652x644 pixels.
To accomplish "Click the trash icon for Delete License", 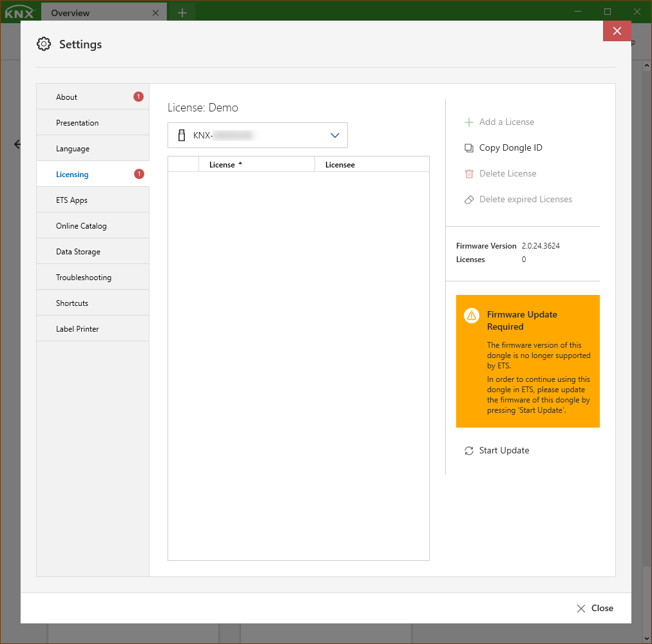I will [x=468, y=174].
